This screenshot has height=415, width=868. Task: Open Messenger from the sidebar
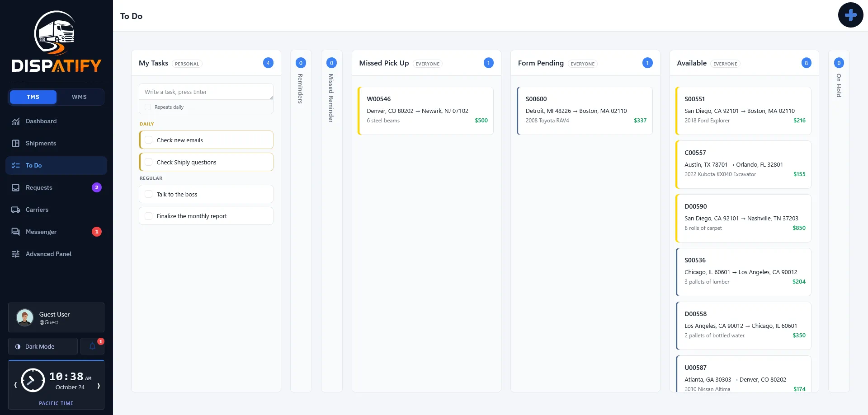point(56,232)
